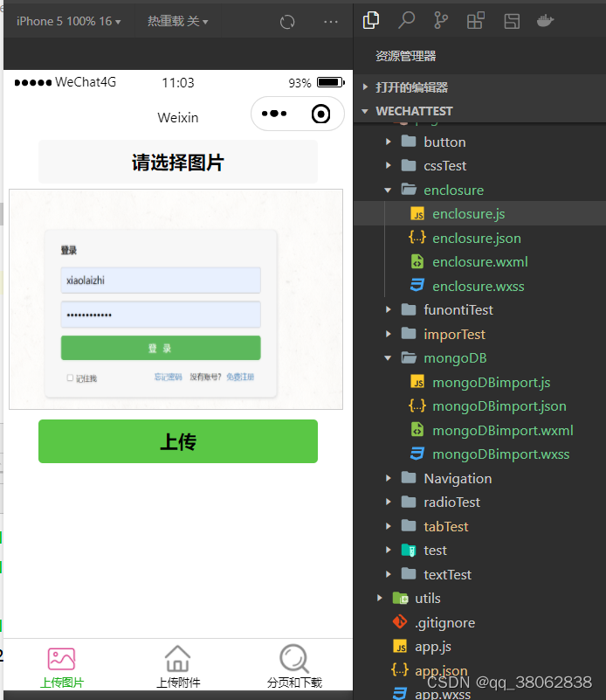Expand the imporTest folder
The width and height of the screenshot is (606, 700).
click(x=479, y=334)
